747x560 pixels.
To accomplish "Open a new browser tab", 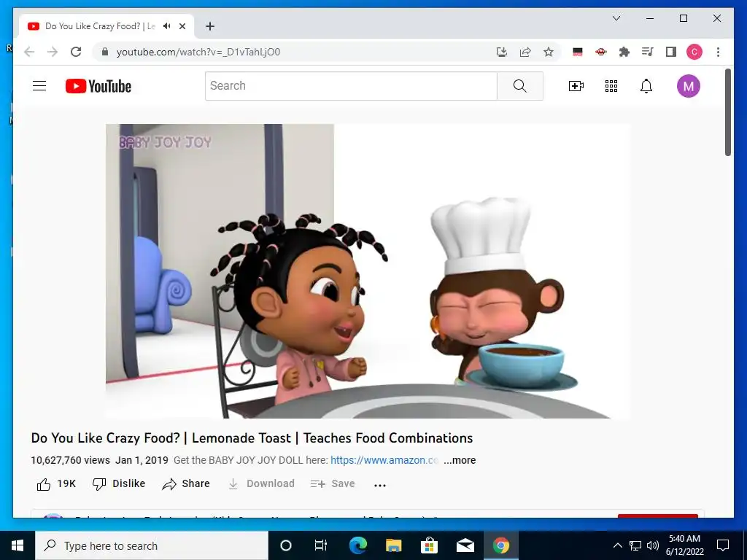I will click(x=209, y=26).
